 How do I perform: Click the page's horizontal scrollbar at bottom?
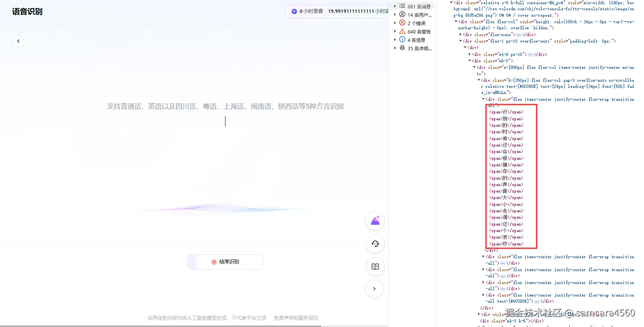(160, 326)
